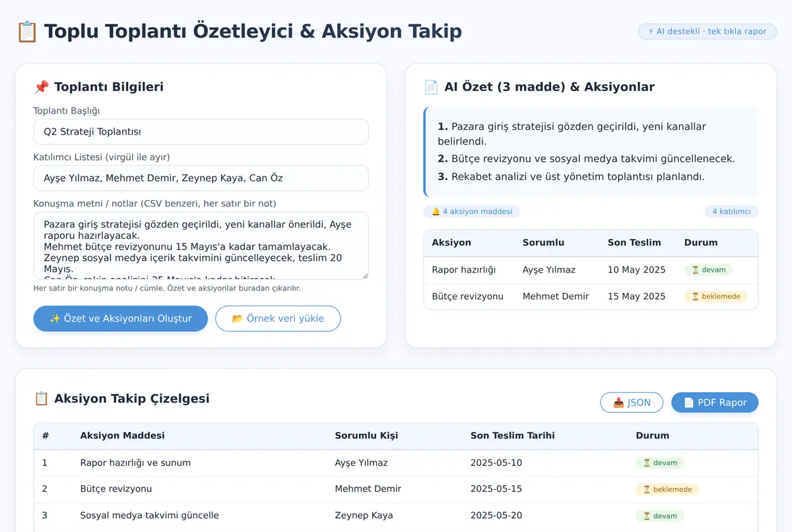
Task: Export actions with the JSON button
Action: (x=632, y=403)
